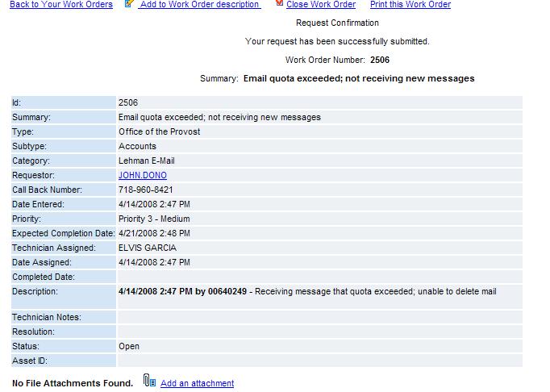Click the red icon beside Close Work Order
The image size is (550, 392).
coord(279,4)
